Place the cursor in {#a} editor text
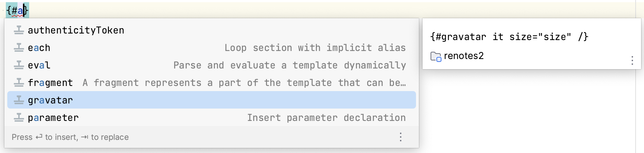The width and height of the screenshot is (644, 153). point(17,10)
